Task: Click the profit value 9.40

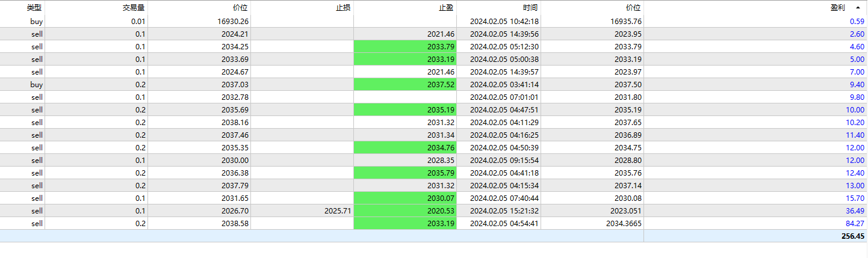Action: pyautogui.click(x=857, y=84)
